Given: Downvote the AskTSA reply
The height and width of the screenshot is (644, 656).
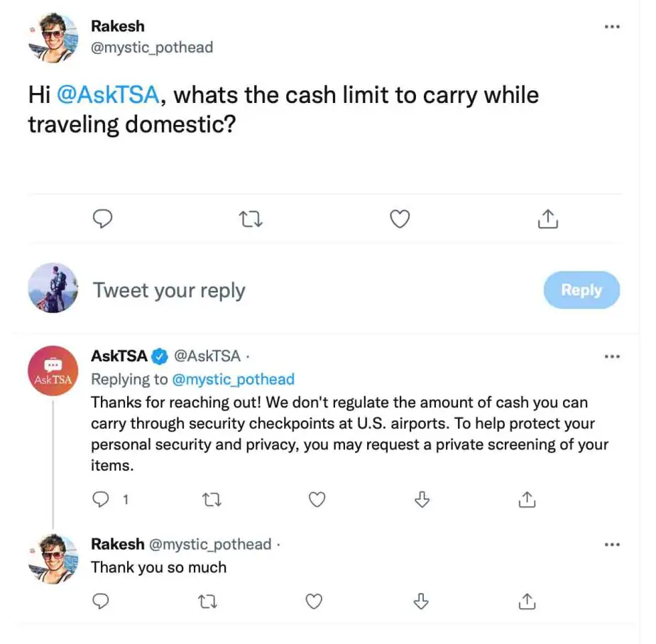Looking at the screenshot, I should [x=422, y=500].
